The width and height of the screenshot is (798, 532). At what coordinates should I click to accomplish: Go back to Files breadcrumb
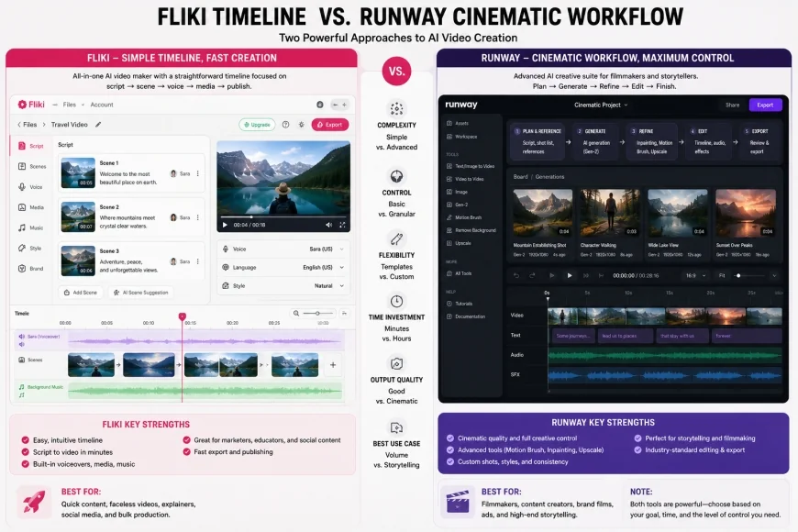coord(28,124)
